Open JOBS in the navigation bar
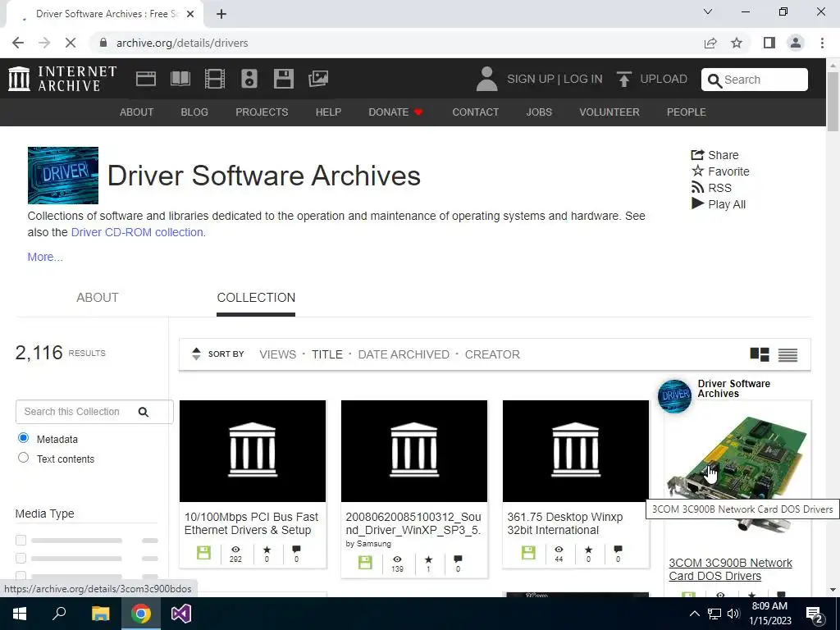840x630 pixels. (x=539, y=112)
